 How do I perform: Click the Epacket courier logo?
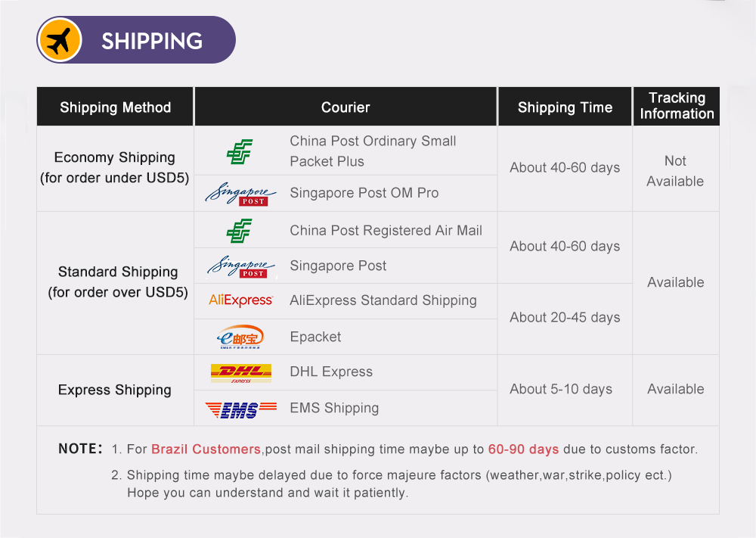point(240,337)
